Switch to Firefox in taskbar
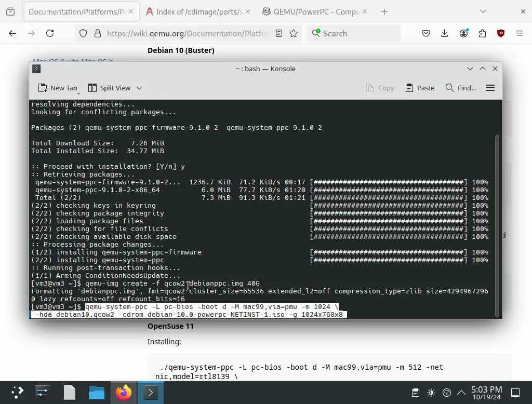Image resolution: width=532 pixels, height=404 pixels. coord(124,393)
